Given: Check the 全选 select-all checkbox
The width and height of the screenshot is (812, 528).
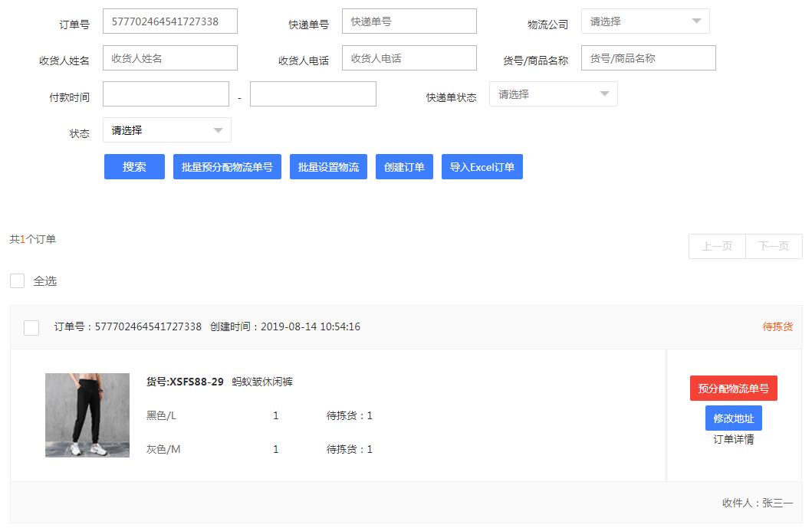Looking at the screenshot, I should 17,280.
